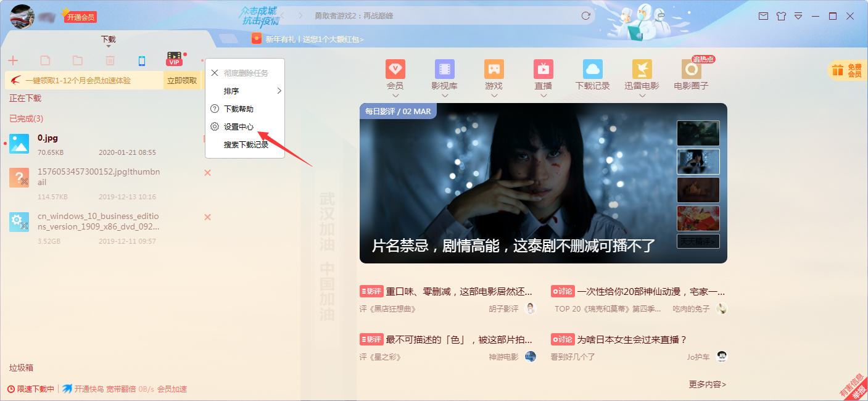This screenshot has height=401, width=868.
Task: Expand the chevron under 游戏
Action: [494, 96]
